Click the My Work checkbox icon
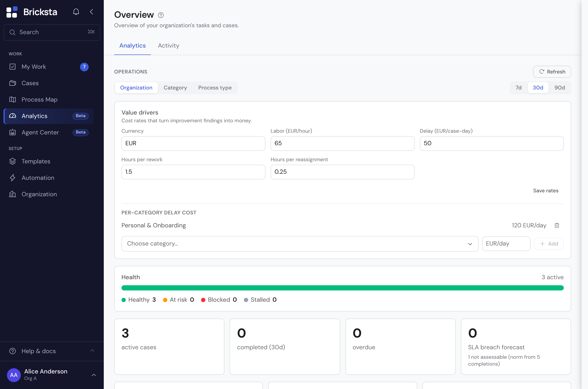588x389 pixels. [12, 67]
